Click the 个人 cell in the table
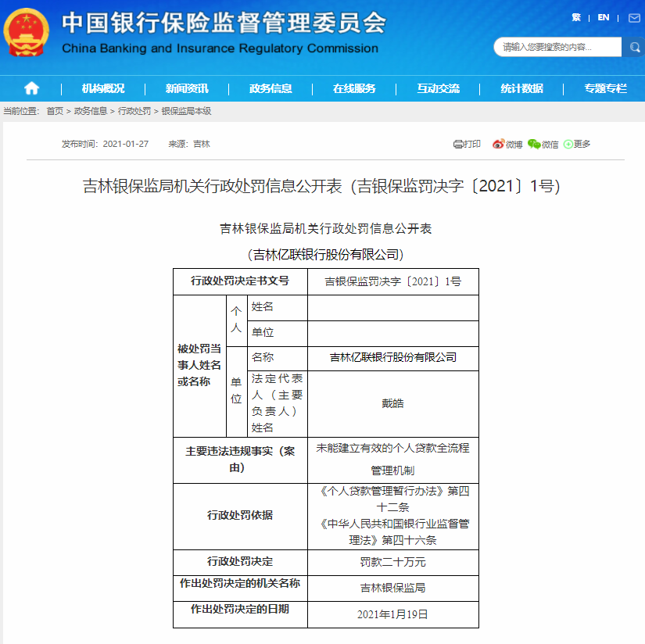The image size is (645, 644). tap(236, 320)
